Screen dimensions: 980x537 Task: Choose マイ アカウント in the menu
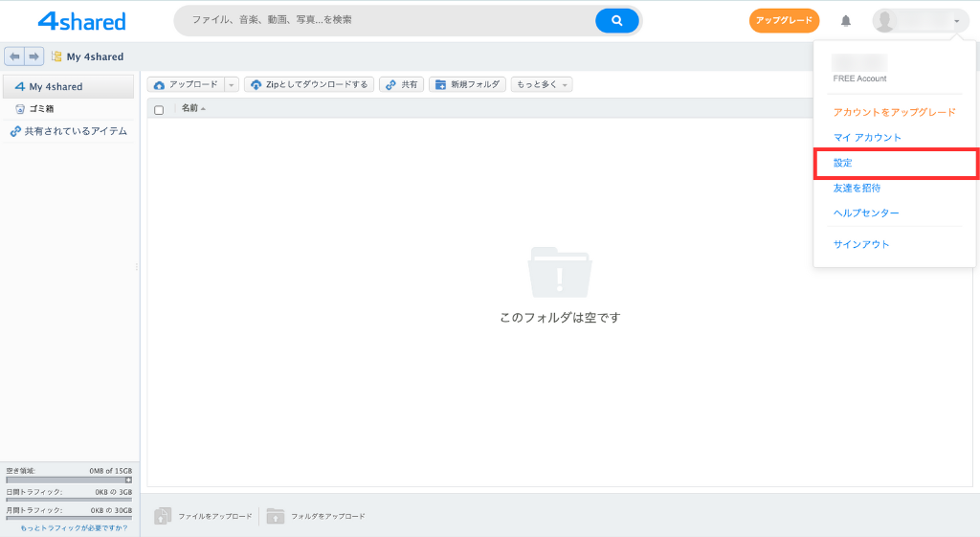(x=867, y=138)
